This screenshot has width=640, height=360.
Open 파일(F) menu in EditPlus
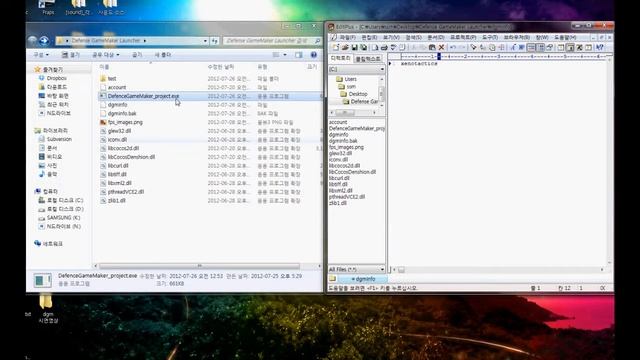(x=347, y=38)
